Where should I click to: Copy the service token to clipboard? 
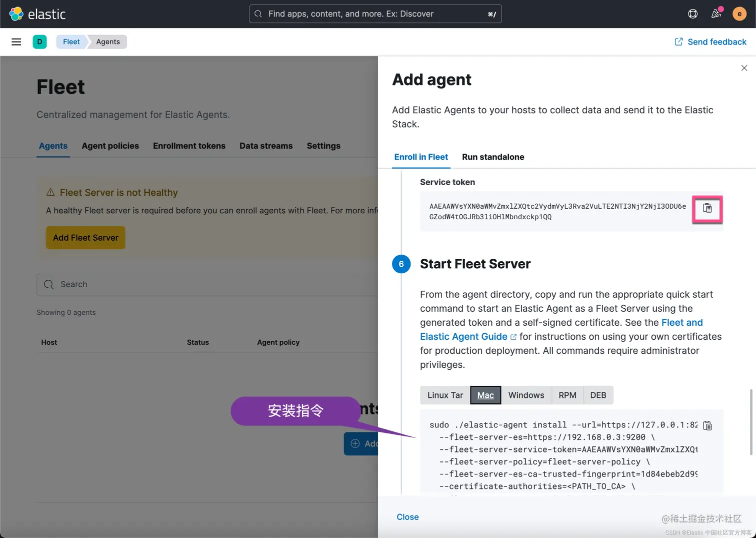pyautogui.click(x=707, y=209)
